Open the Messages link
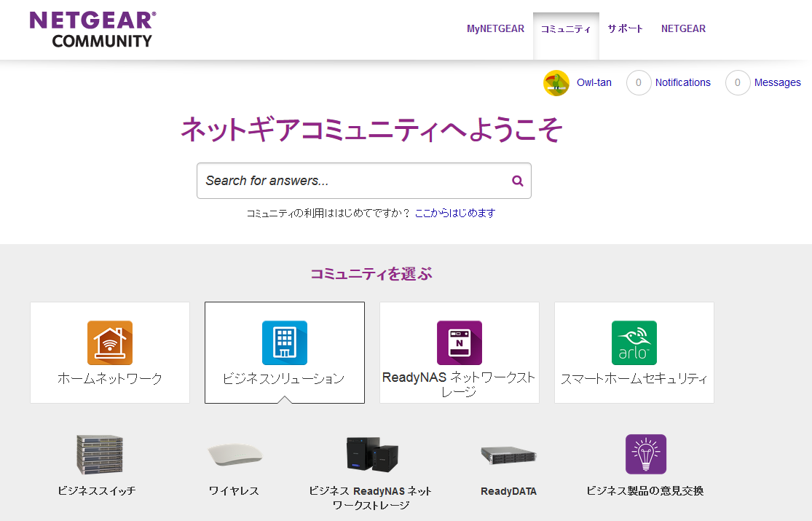 pos(777,83)
